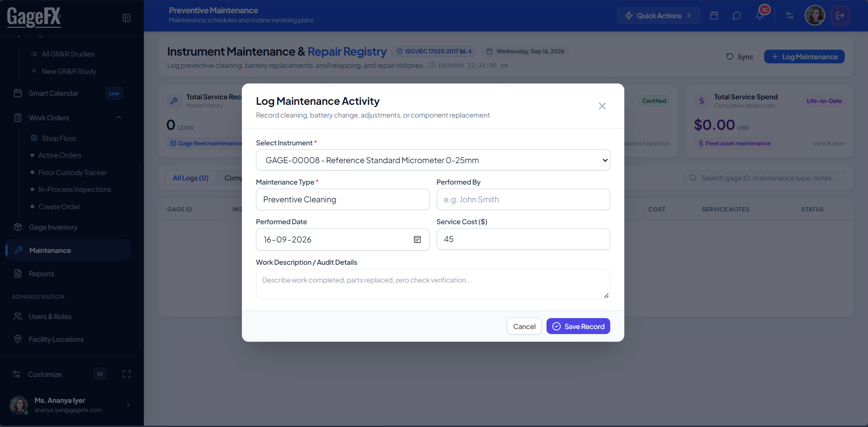Click the Maintenance Type field
Image resolution: width=868 pixels, height=427 pixels.
(342, 200)
